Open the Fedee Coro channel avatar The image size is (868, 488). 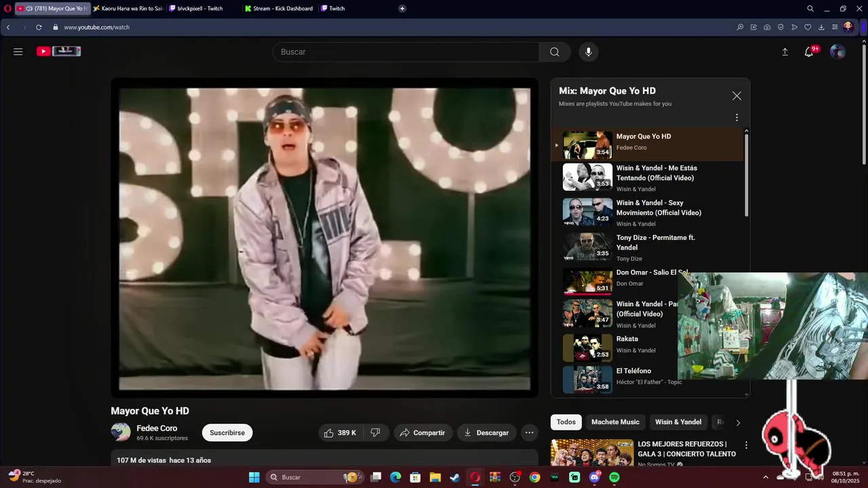[121, 432]
